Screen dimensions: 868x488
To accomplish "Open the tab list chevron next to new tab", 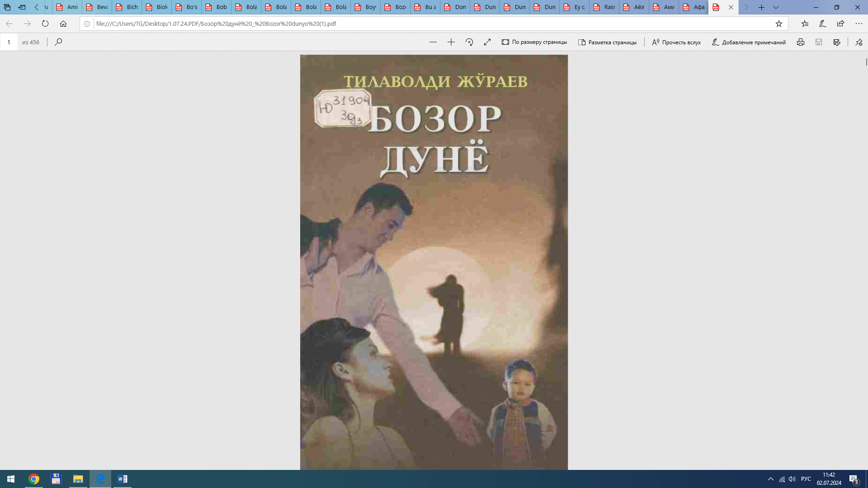I will click(x=775, y=7).
